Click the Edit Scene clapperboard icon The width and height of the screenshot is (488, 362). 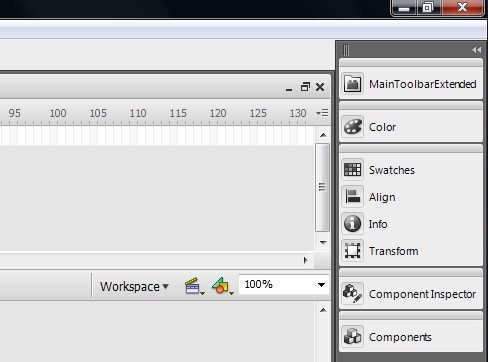pos(194,286)
